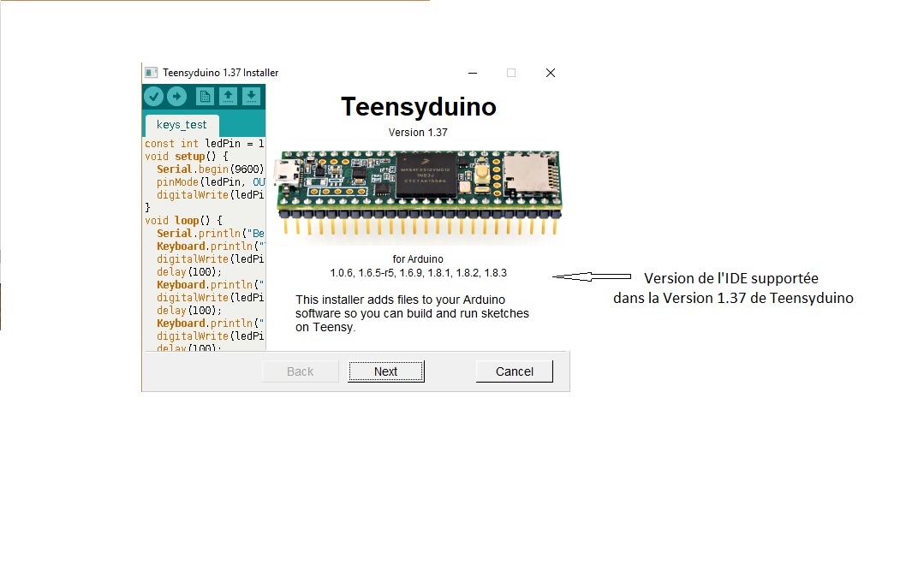This screenshot has height=588, width=906.
Task: Click the 'void setup() {' code line
Action: (x=186, y=157)
